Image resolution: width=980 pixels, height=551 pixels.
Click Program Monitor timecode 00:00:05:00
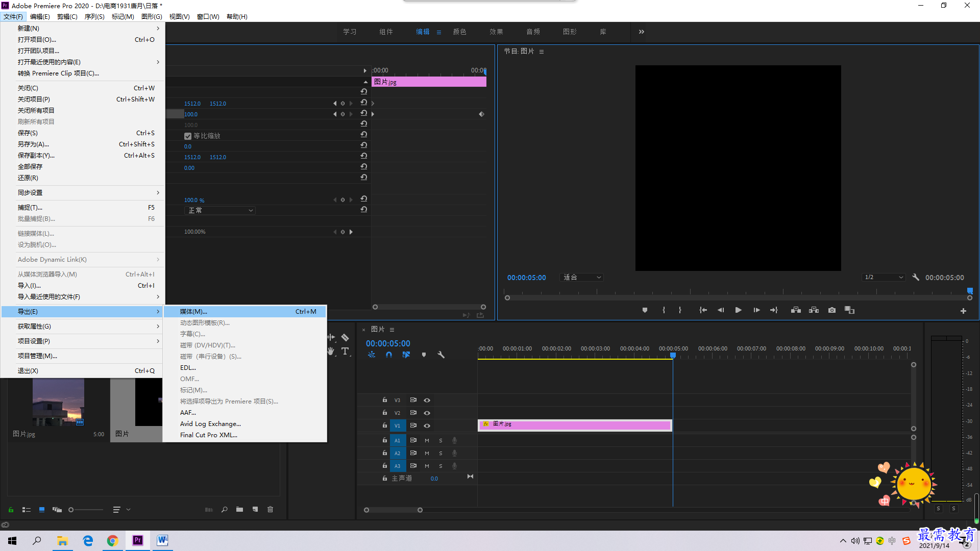click(526, 278)
